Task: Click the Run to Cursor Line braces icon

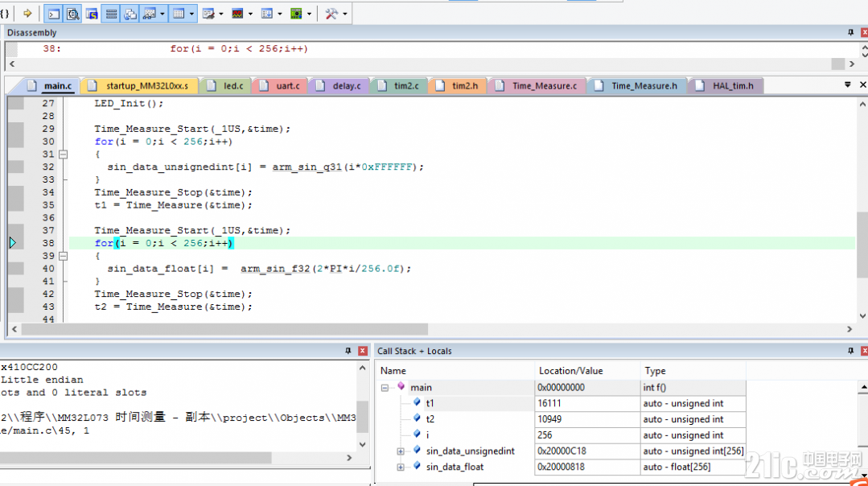Action: tap(5, 14)
